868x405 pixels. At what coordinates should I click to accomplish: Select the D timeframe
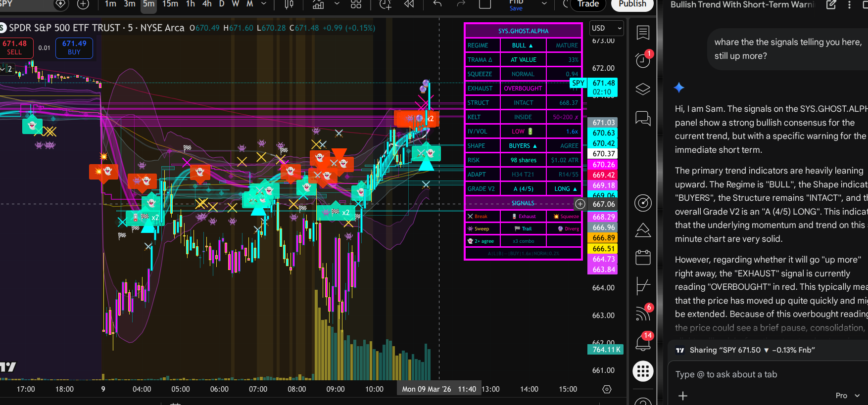click(222, 4)
